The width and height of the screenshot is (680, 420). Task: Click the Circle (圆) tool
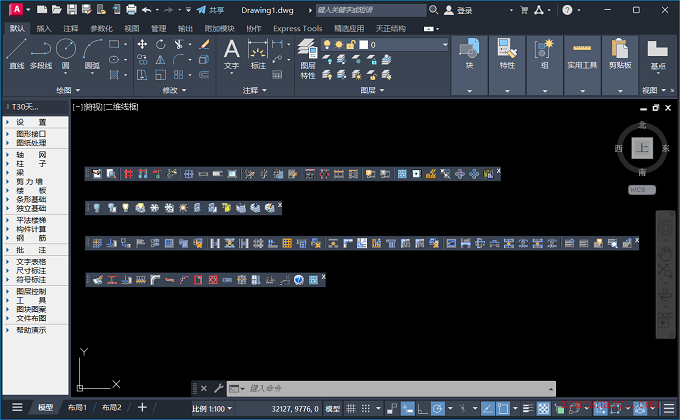pos(66,53)
